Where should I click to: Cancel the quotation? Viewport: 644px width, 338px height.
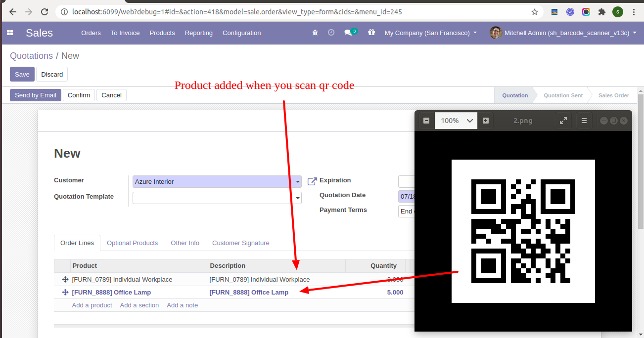pos(112,95)
